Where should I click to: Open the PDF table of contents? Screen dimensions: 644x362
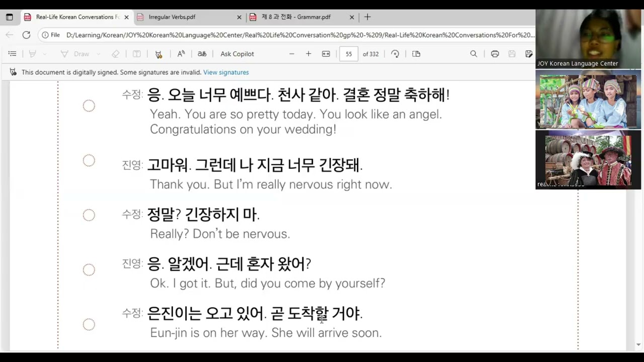(x=13, y=54)
